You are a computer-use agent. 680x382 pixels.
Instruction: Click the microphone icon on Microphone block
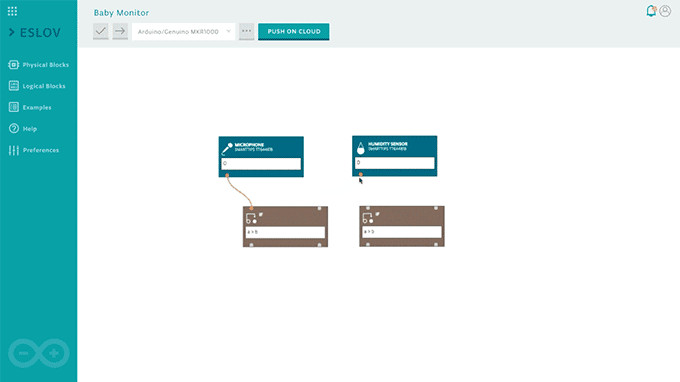click(x=227, y=148)
